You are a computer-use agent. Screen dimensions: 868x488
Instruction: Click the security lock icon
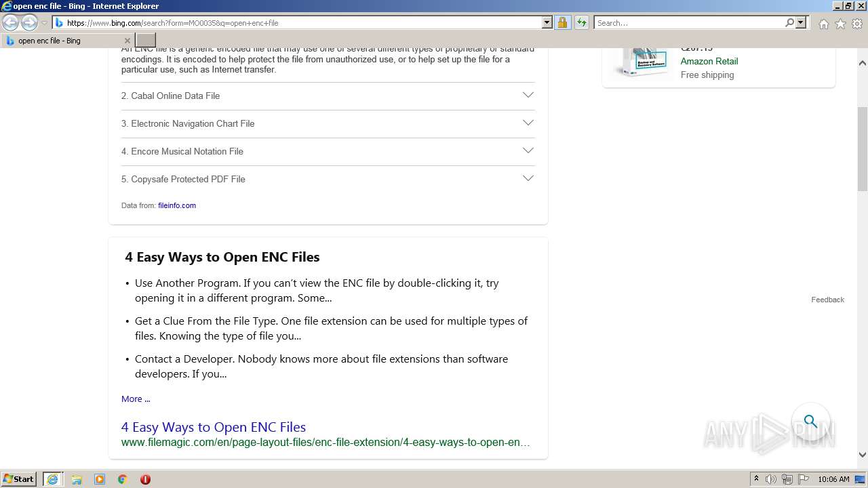pyautogui.click(x=562, y=22)
